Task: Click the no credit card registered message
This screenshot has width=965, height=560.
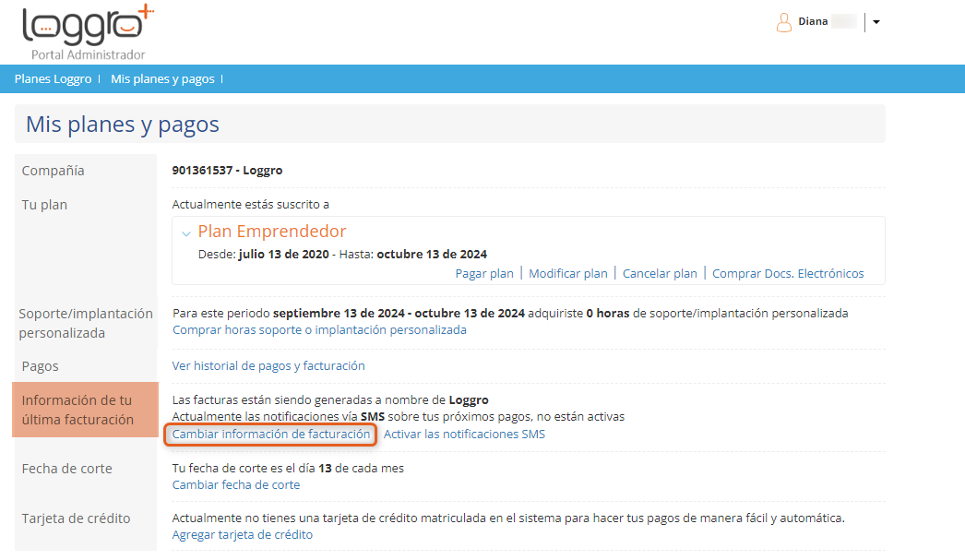Action: coord(508,518)
